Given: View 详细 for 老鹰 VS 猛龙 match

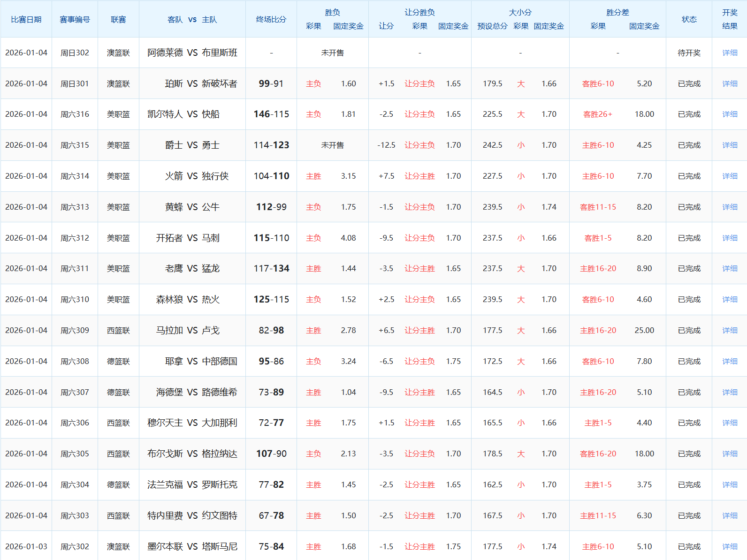Looking at the screenshot, I should [x=730, y=269].
